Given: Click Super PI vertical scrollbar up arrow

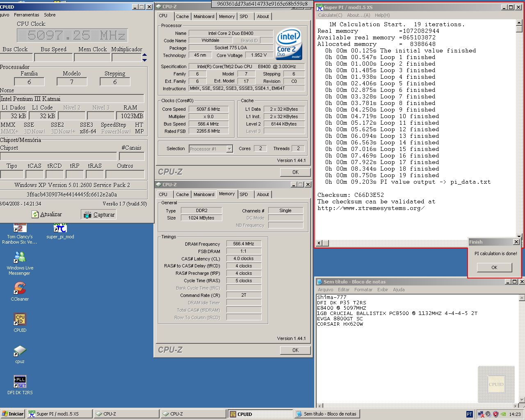Looking at the screenshot, I should 519,22.
